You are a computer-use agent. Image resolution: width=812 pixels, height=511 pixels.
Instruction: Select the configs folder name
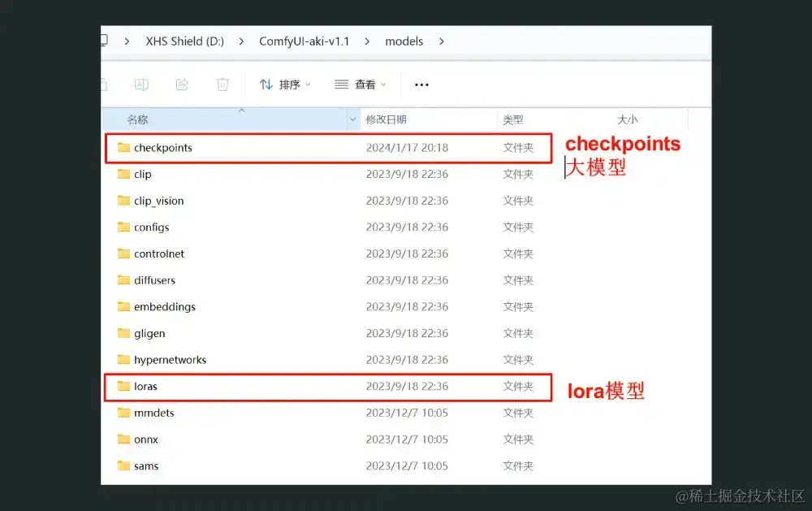click(x=152, y=227)
